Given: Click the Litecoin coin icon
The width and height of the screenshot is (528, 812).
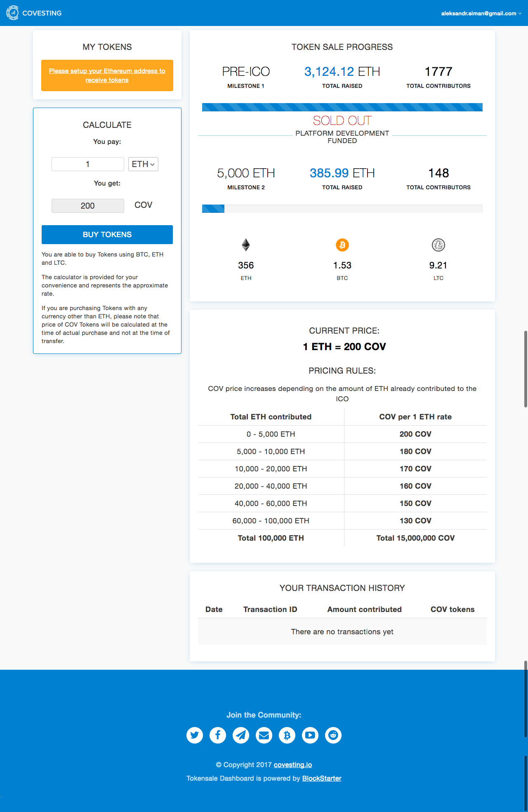Looking at the screenshot, I should 438,245.
